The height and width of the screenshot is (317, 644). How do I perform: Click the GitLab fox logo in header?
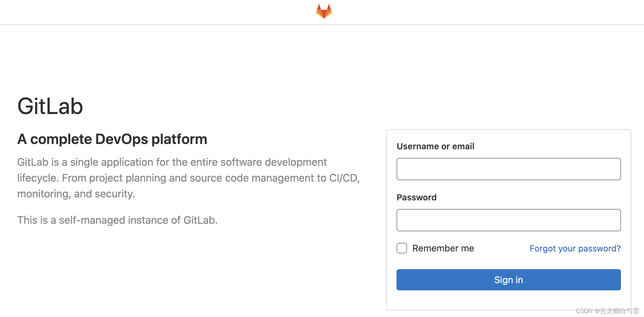point(324,11)
